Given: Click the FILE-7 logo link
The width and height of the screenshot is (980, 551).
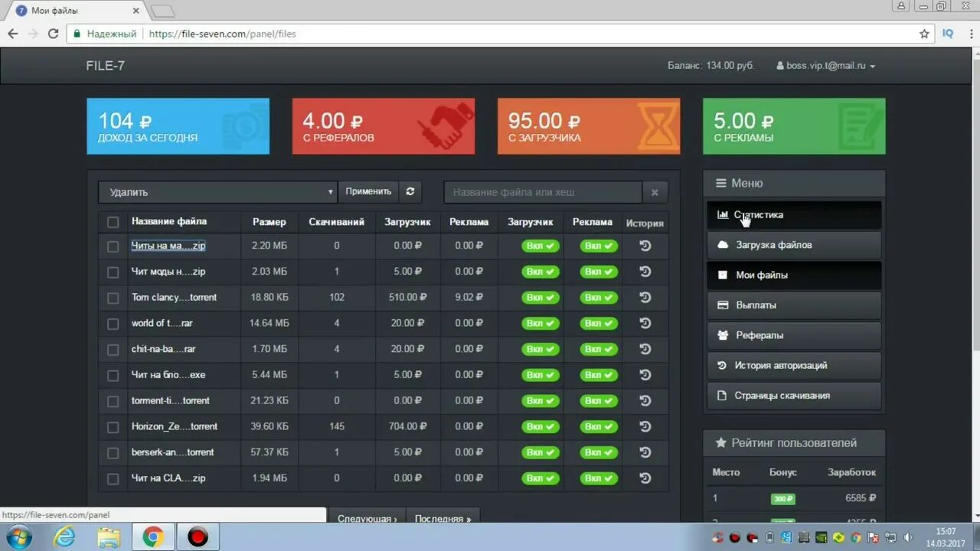Looking at the screenshot, I should coord(106,66).
